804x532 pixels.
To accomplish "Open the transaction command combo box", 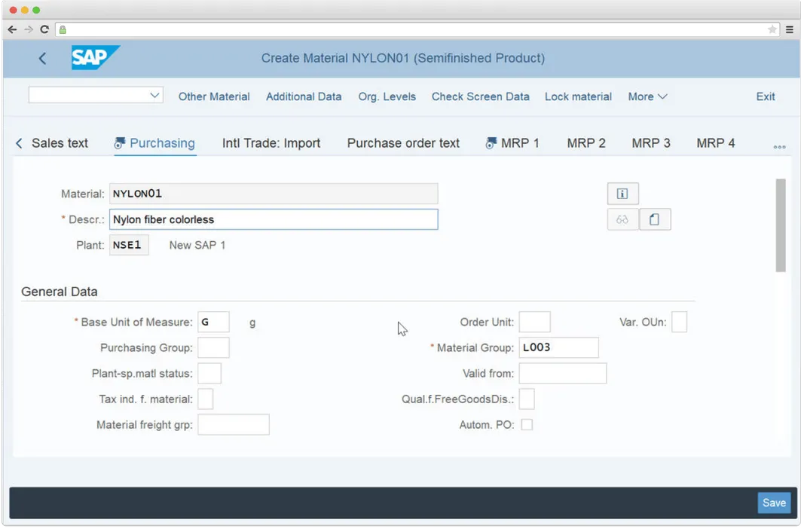I will (x=95, y=95).
